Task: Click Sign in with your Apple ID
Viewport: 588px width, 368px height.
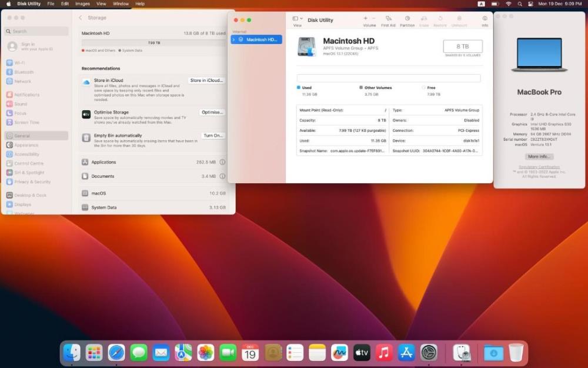Action: pos(31,47)
